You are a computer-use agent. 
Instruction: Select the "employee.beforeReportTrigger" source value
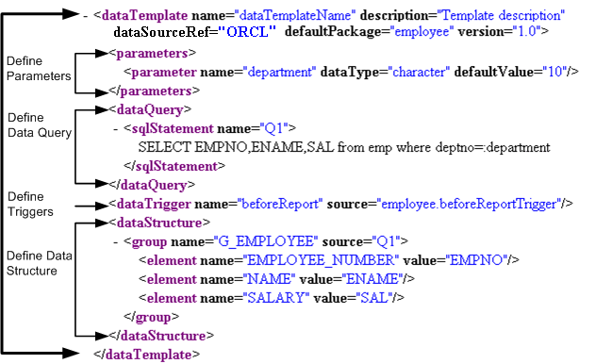(469, 204)
